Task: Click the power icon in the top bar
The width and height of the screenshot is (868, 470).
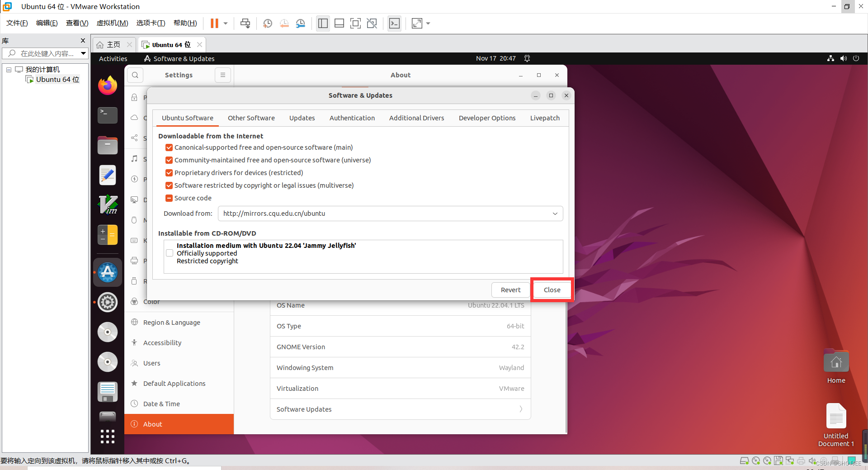Action: tap(856, 58)
